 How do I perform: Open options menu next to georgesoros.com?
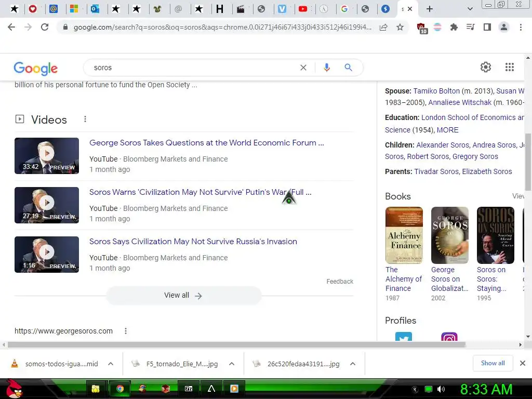pyautogui.click(x=126, y=331)
